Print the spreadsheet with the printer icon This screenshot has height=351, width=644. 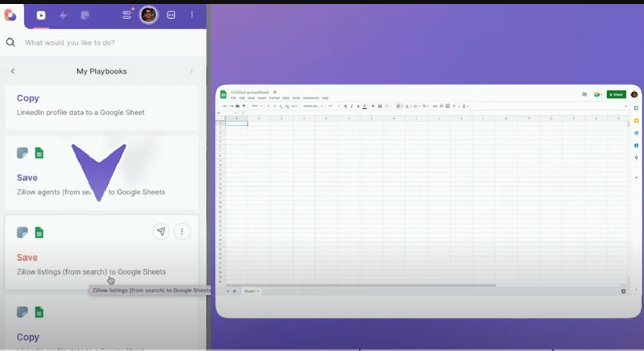tap(238, 106)
